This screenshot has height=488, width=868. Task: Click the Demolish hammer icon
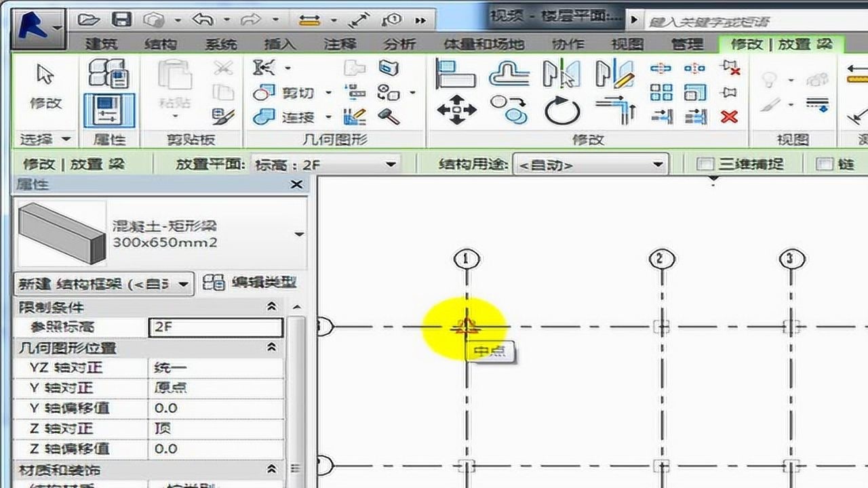[389, 116]
